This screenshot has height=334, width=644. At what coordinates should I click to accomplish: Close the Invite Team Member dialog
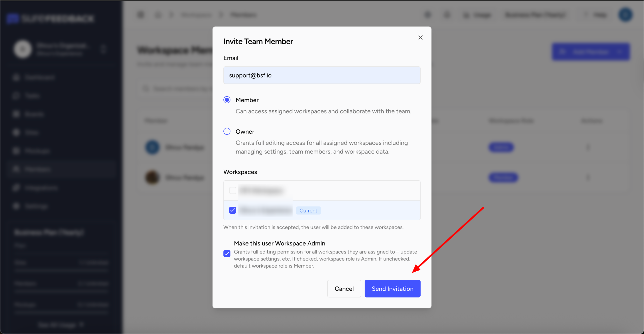pos(420,38)
